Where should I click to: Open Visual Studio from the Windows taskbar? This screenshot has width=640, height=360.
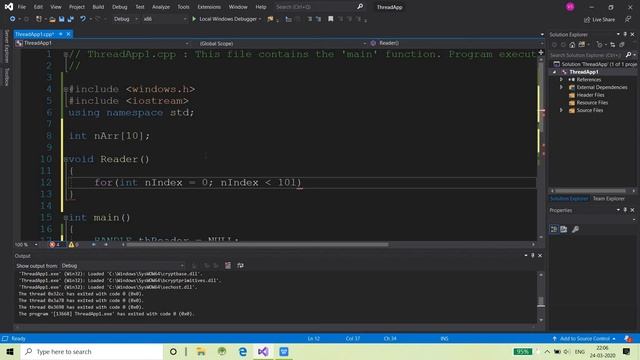pos(263,351)
